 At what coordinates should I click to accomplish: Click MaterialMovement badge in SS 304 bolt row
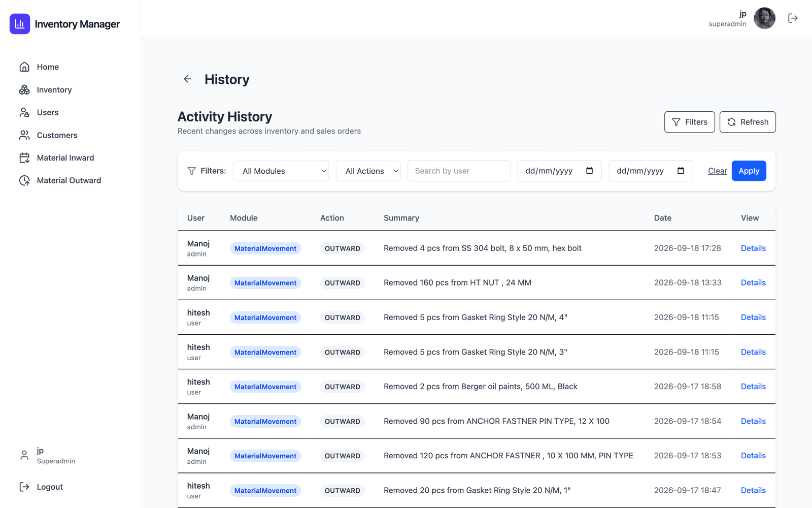[x=265, y=248]
